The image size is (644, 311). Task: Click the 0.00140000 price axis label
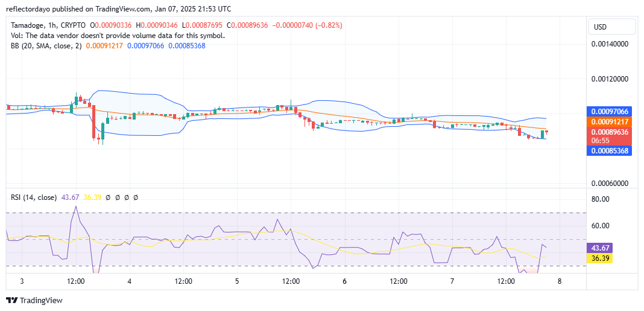pos(608,43)
